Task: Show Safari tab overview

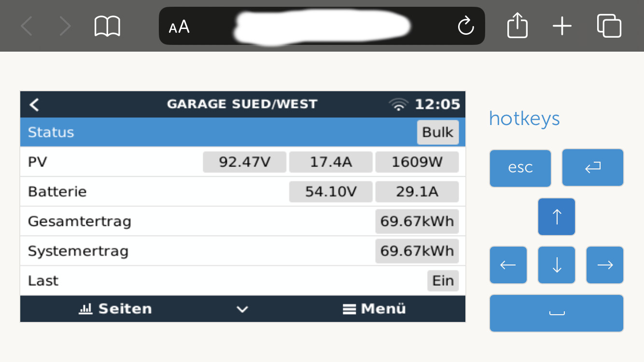Action: tap(609, 26)
